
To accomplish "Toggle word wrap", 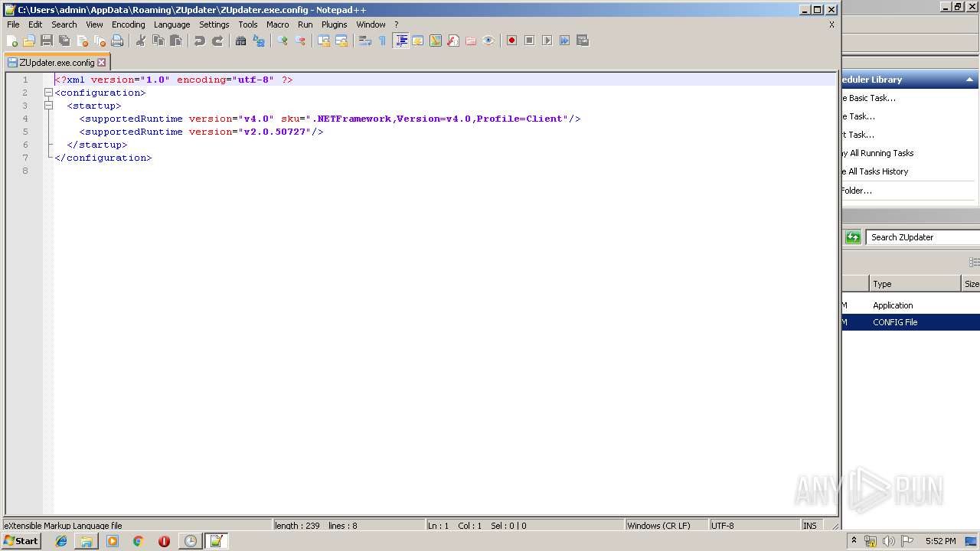I will 365,41.
